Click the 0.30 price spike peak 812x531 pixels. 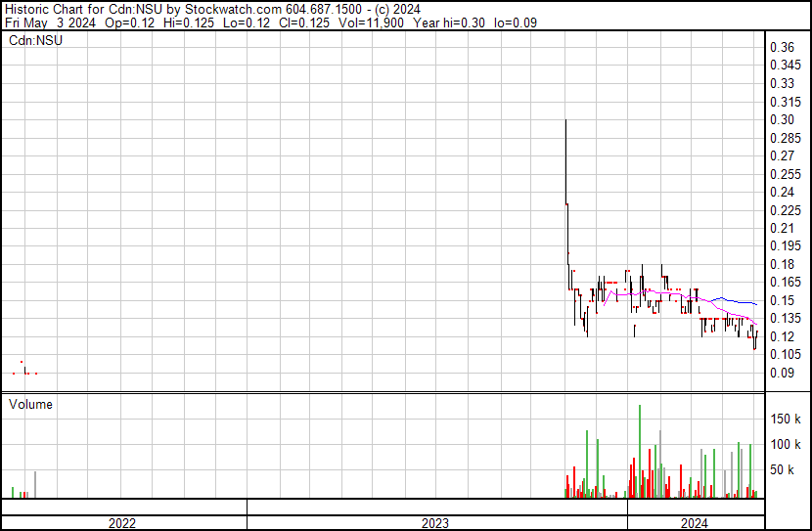566,120
